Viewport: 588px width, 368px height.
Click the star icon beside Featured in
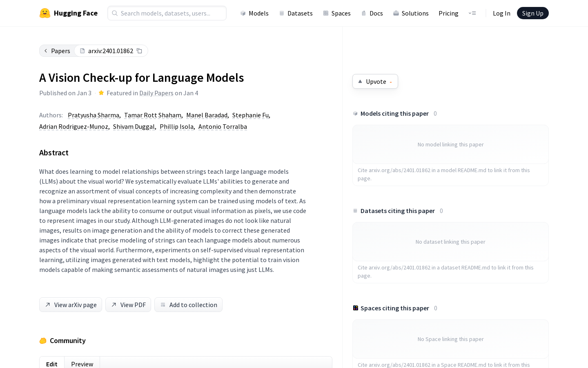pos(101,93)
